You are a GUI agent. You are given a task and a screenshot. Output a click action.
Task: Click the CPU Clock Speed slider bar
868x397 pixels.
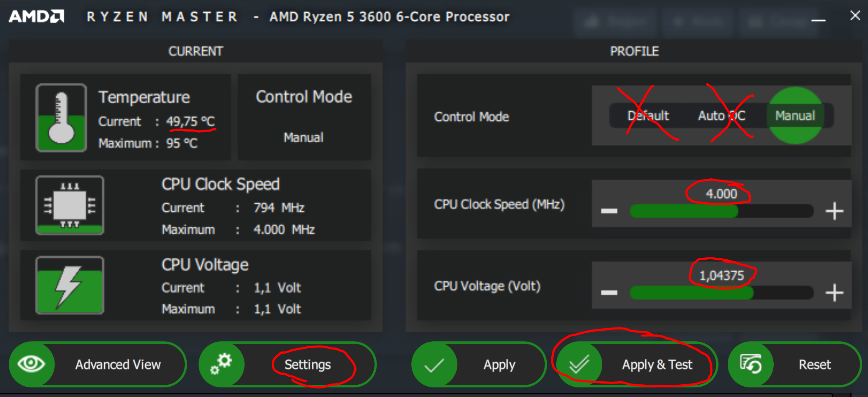coord(721,211)
